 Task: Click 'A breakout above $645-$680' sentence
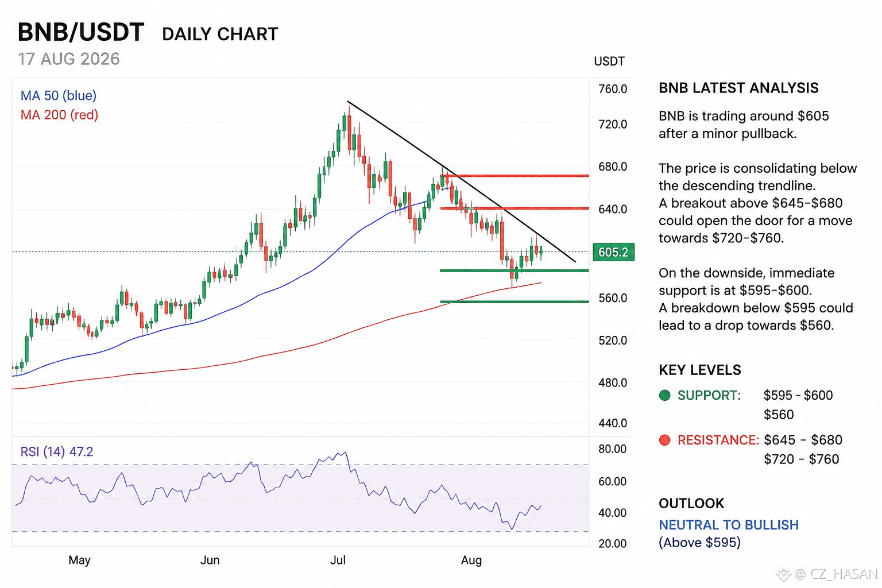[x=751, y=203]
